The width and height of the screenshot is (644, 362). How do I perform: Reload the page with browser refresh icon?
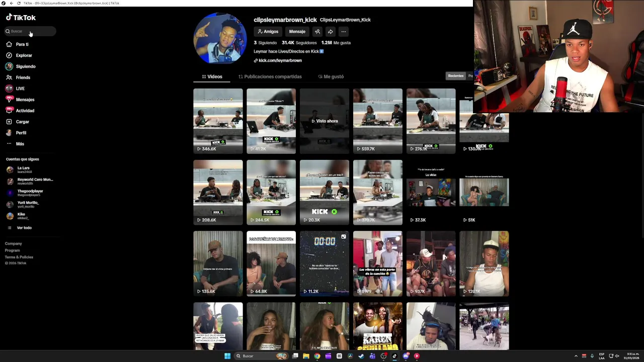point(19,3)
